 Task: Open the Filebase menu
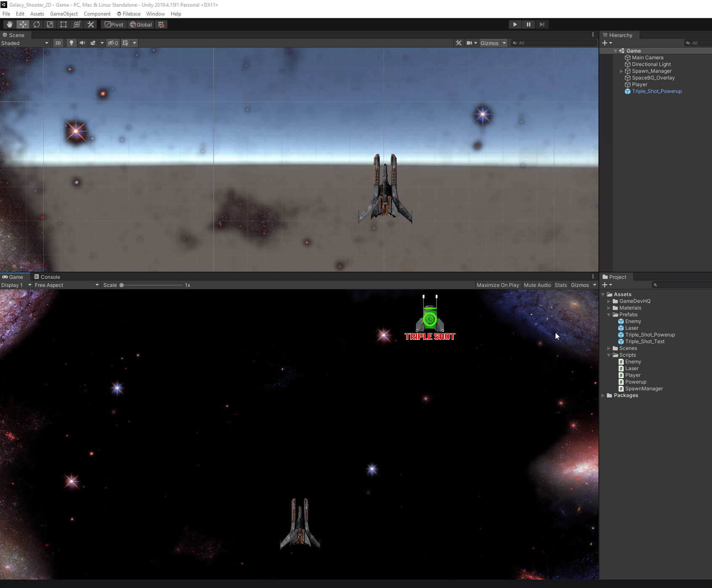click(129, 14)
